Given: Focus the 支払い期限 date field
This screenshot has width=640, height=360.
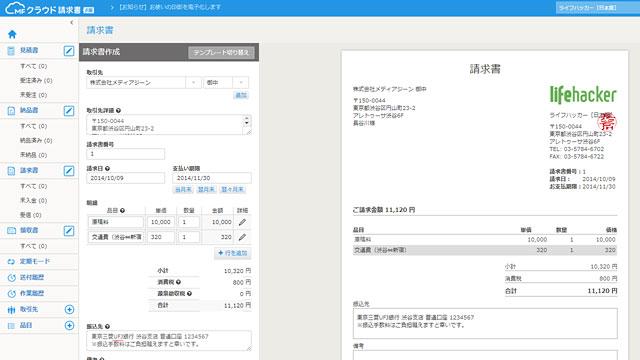Looking at the screenshot, I should 212,178.
